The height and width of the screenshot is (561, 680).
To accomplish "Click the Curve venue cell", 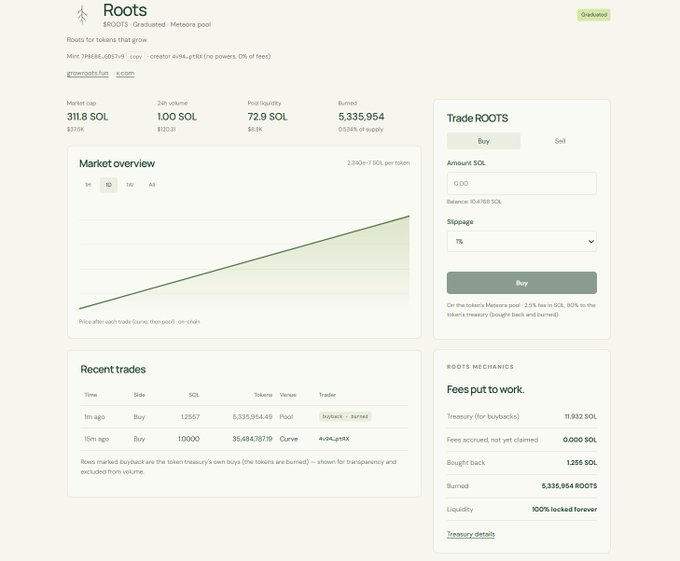I will coord(289,439).
